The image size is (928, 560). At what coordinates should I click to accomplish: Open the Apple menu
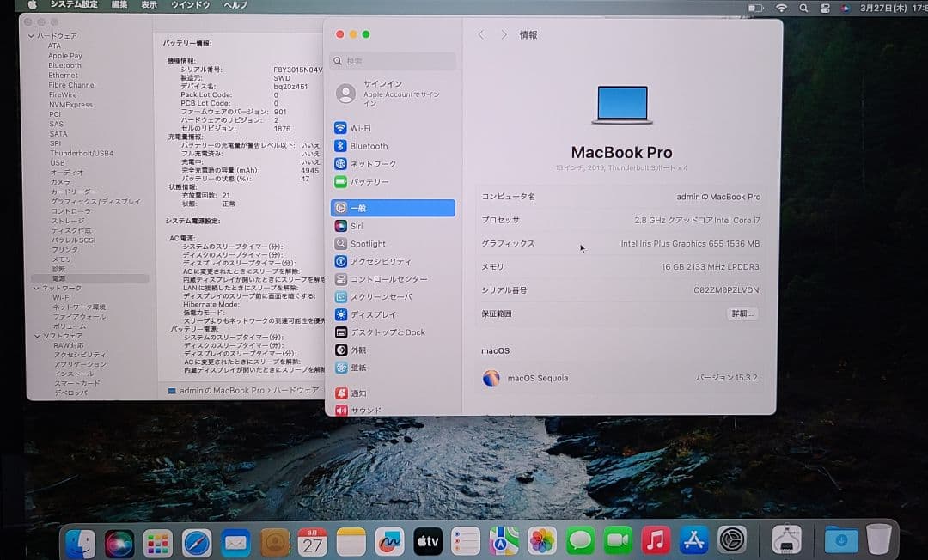[32, 5]
